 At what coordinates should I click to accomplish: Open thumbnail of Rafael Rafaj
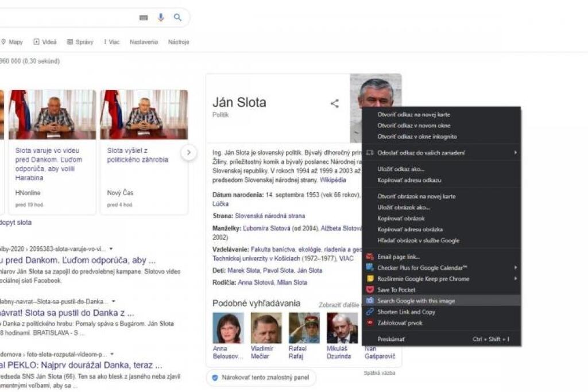[x=304, y=328]
